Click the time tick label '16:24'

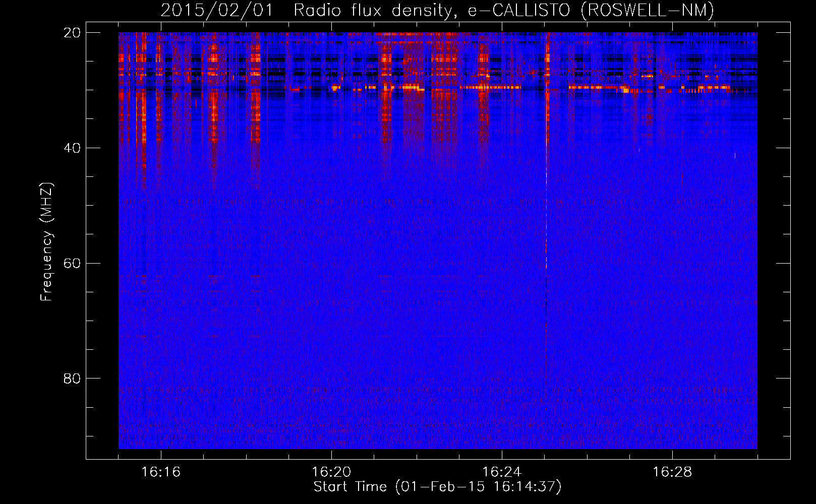click(502, 472)
